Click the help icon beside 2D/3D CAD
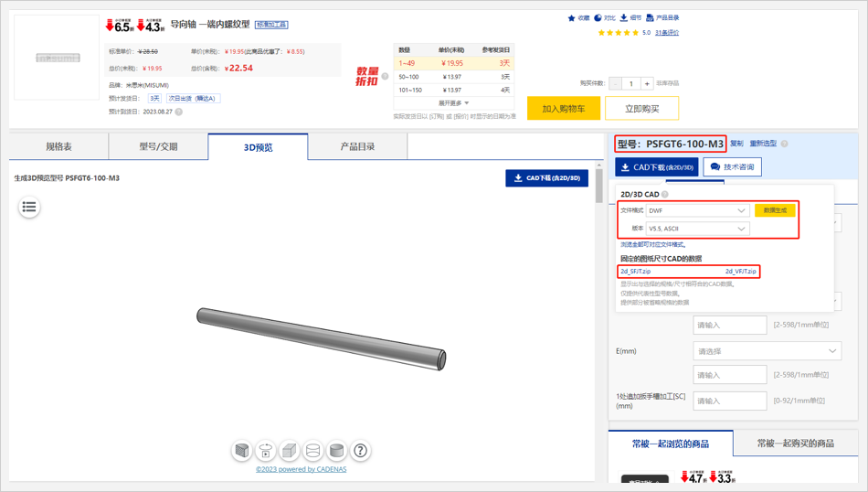 tap(665, 195)
